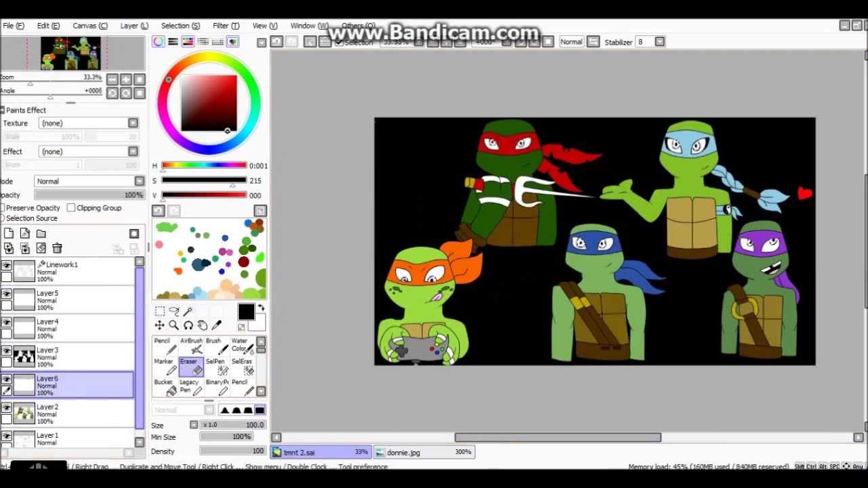868x488 pixels.
Task: Click the Clear layer icon
Action: pos(41,249)
